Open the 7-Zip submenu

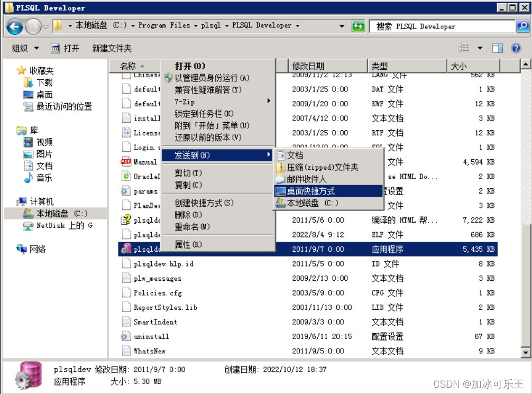point(218,102)
